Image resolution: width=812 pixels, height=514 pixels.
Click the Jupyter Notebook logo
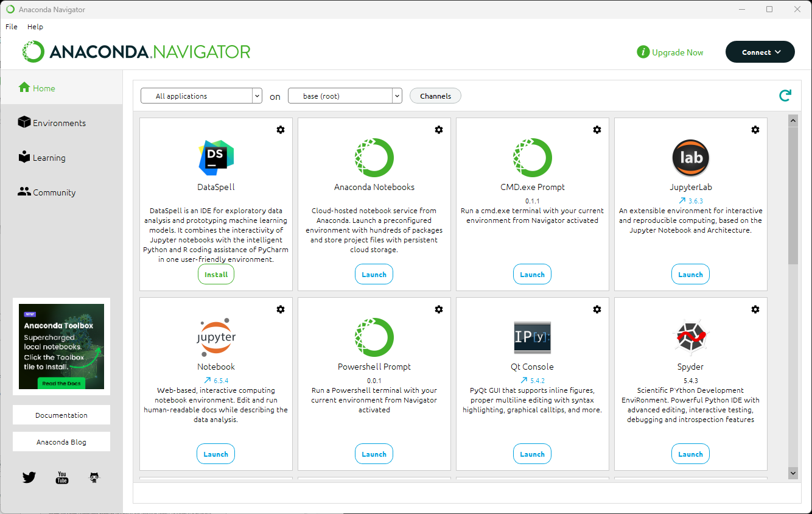coord(216,337)
